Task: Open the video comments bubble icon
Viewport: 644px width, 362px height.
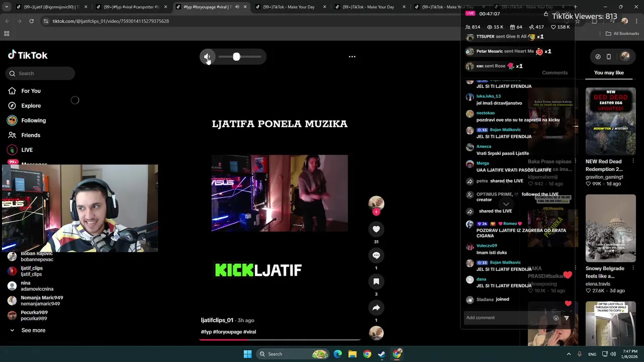Action: click(376, 255)
